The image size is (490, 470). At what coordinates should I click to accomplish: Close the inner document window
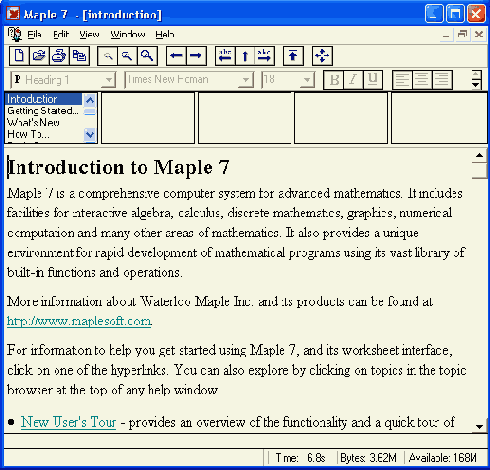pyautogui.click(x=479, y=35)
